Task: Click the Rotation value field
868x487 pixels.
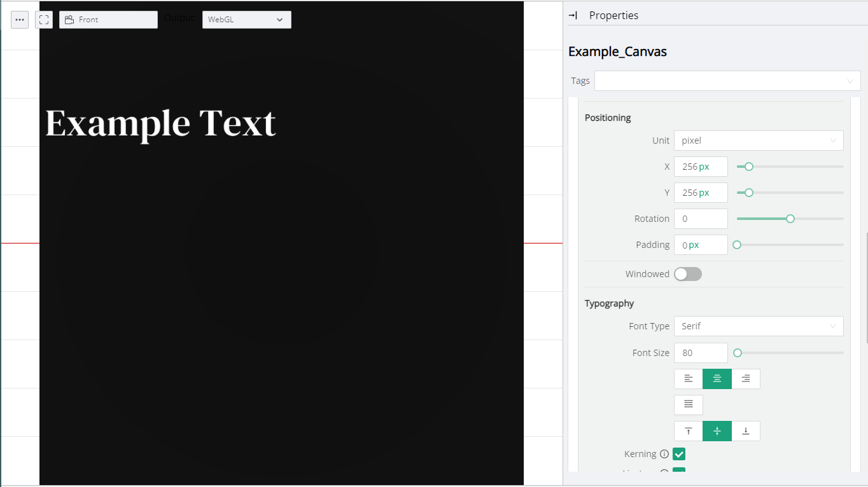Action: point(701,219)
